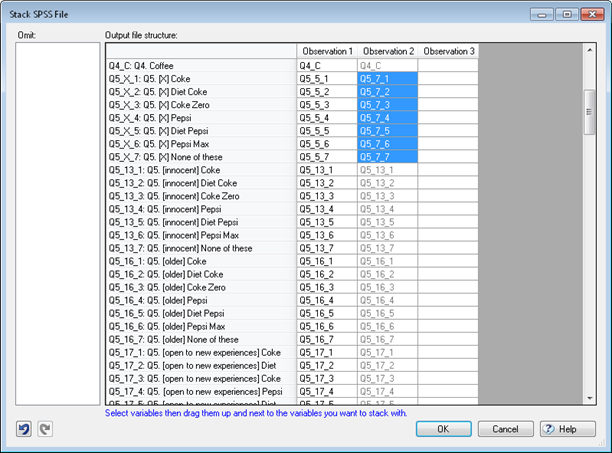The height and width of the screenshot is (453, 612).
Task: Click highlighted cell Q5_7_2
Action: point(388,92)
